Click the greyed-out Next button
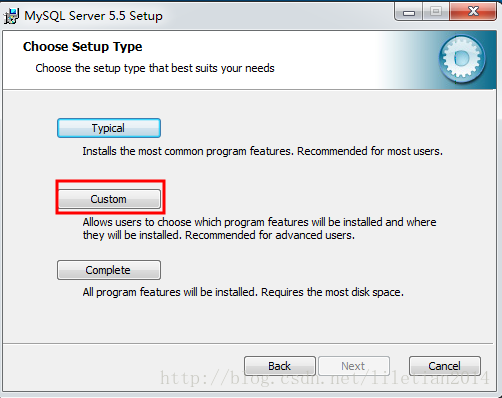This screenshot has height=398, width=502. 354,366
